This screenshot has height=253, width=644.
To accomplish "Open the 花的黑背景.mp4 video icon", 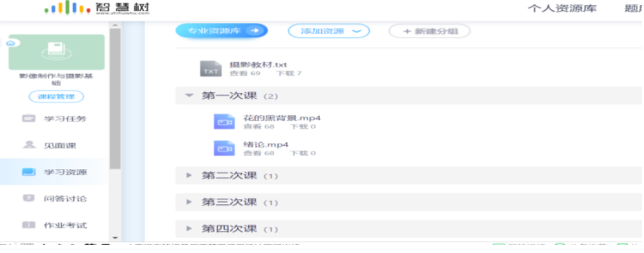I will point(224,122).
